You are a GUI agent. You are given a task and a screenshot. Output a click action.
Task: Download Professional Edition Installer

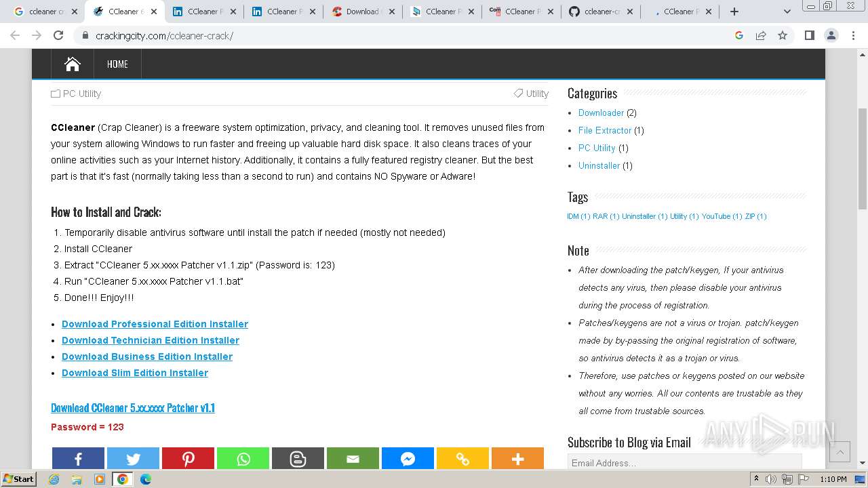[x=155, y=324]
